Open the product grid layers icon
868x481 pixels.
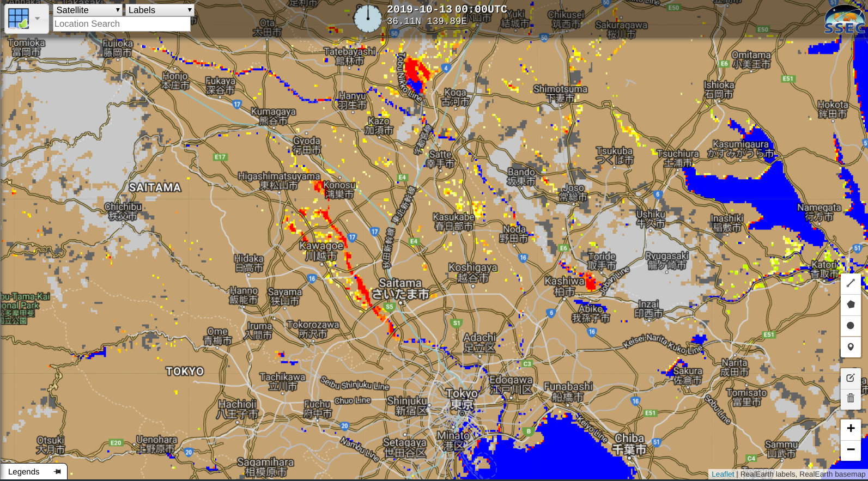(x=19, y=19)
